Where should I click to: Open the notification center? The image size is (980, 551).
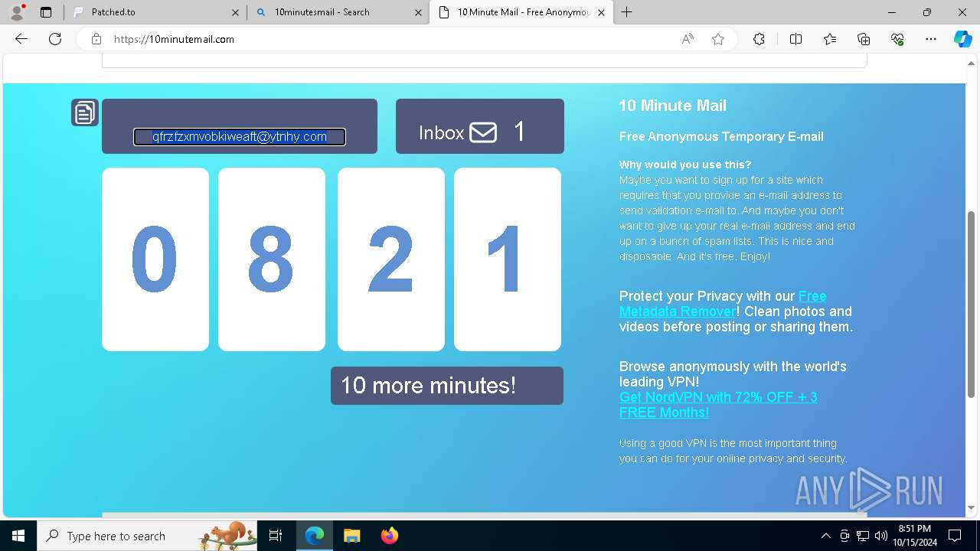coord(955,536)
